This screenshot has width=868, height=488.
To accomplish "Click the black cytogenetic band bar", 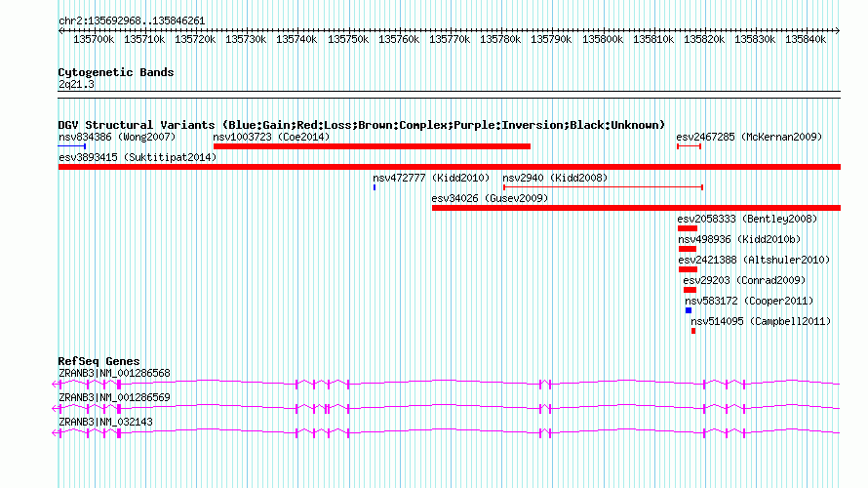I will tap(450, 95).
